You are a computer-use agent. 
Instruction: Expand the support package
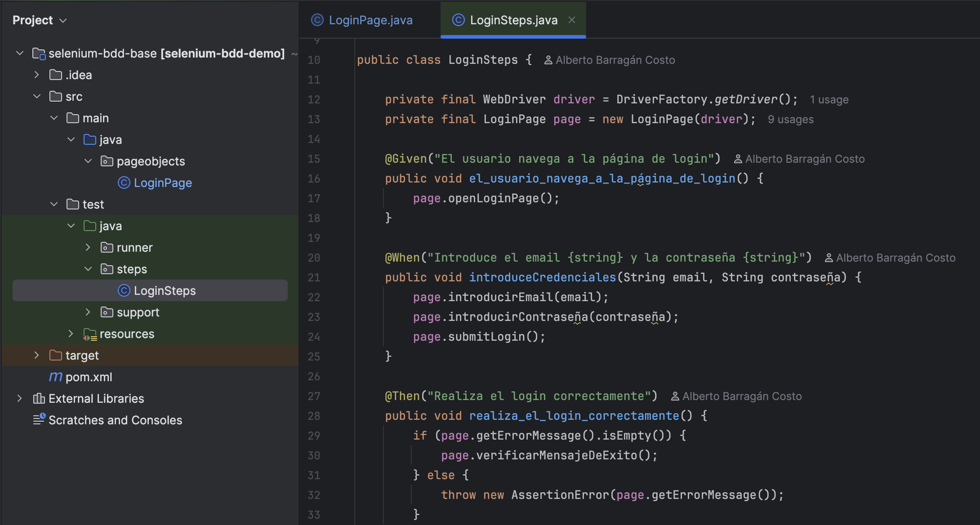click(x=88, y=312)
